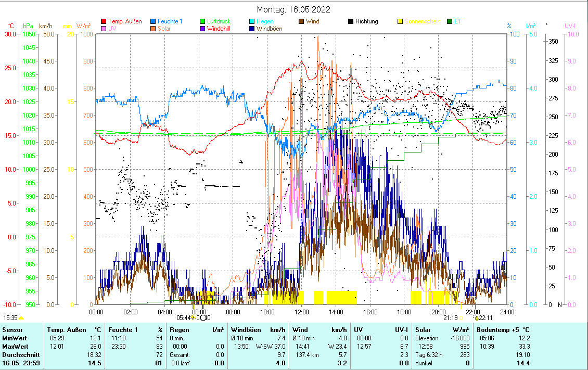Click the 21:19 sunset marker below chart

450,317
